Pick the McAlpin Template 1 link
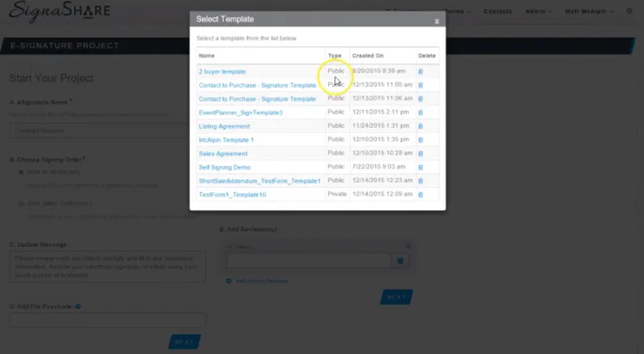Image resolution: width=644 pixels, height=354 pixels. pos(226,139)
